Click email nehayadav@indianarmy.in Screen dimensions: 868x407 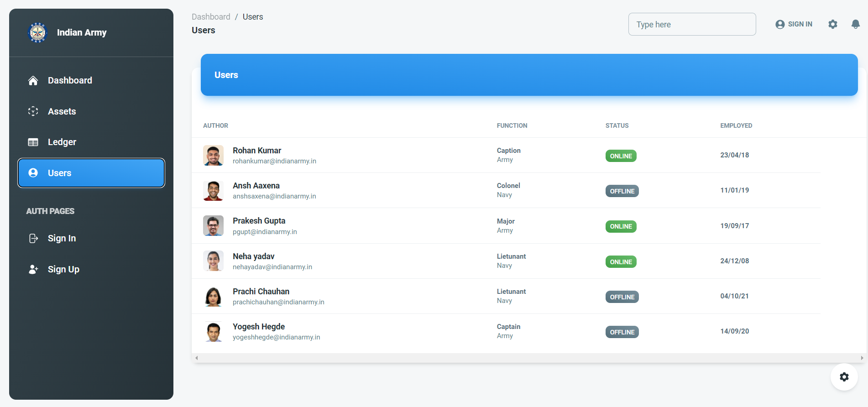click(x=272, y=267)
